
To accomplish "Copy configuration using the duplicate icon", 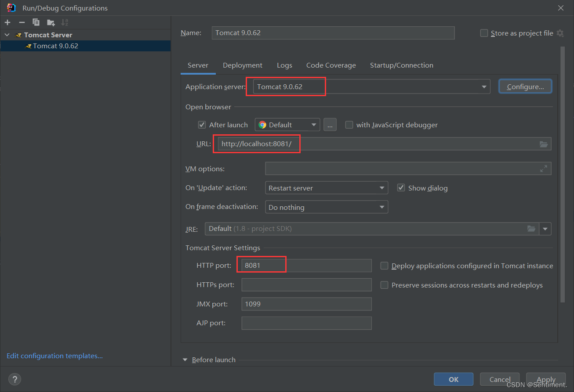I will click(x=36, y=22).
